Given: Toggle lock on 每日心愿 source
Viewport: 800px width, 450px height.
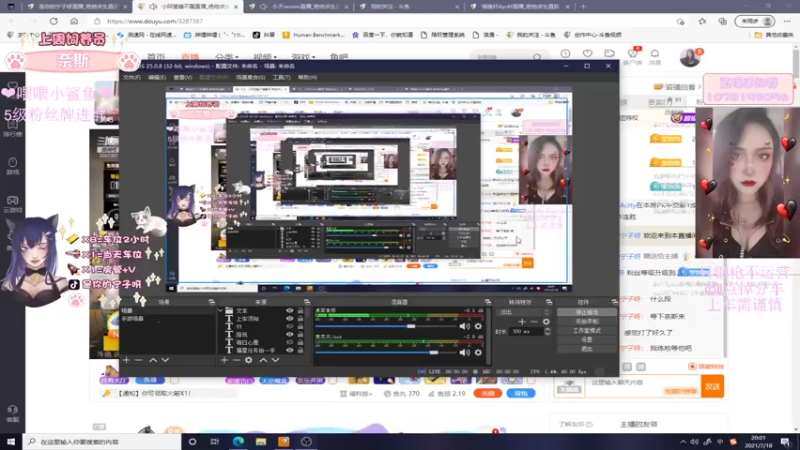Looking at the screenshot, I should pyautogui.click(x=301, y=342).
